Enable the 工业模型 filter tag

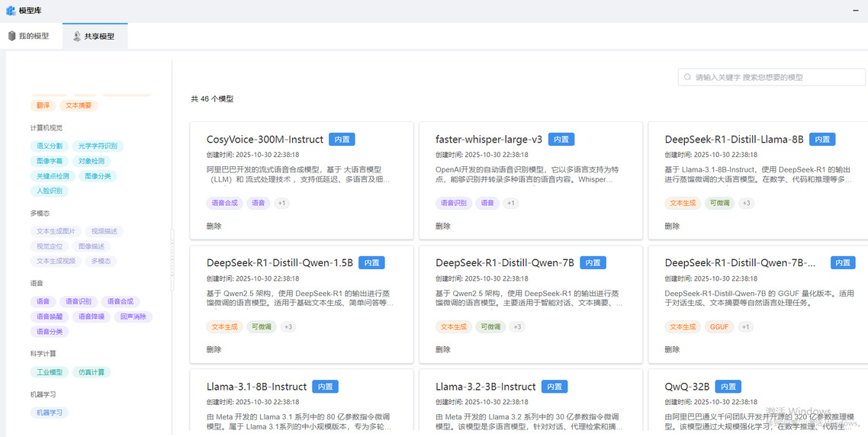coord(50,372)
